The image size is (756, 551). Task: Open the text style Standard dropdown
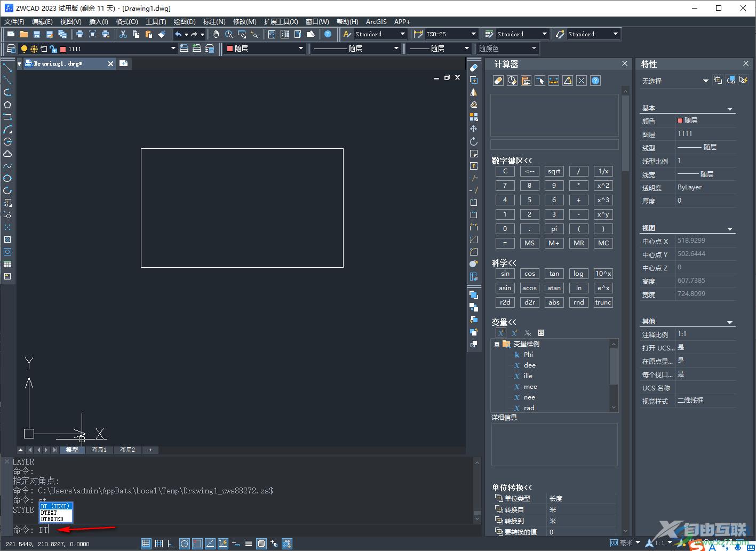[x=403, y=34]
